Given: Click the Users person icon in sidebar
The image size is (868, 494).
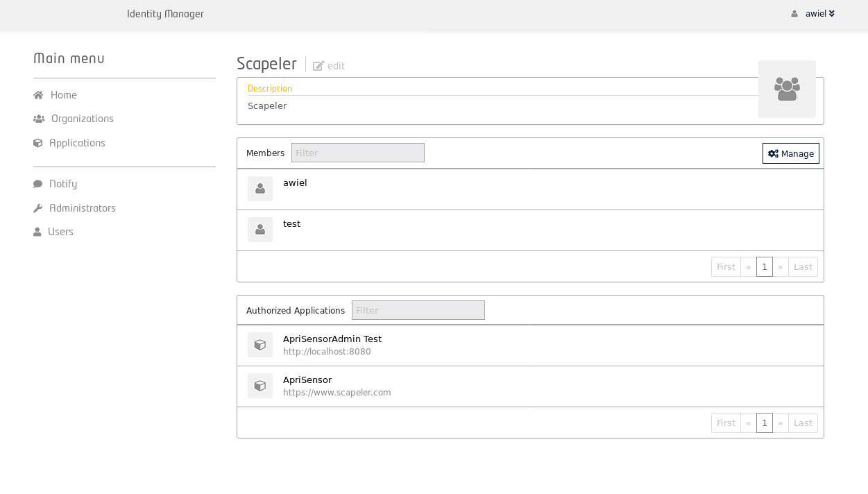Looking at the screenshot, I should coord(37,232).
